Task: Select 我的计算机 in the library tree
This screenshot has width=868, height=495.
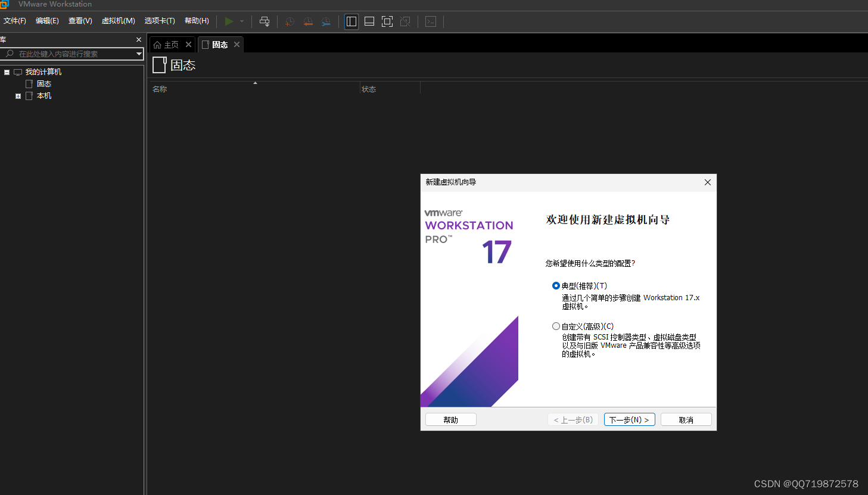Action: [43, 72]
